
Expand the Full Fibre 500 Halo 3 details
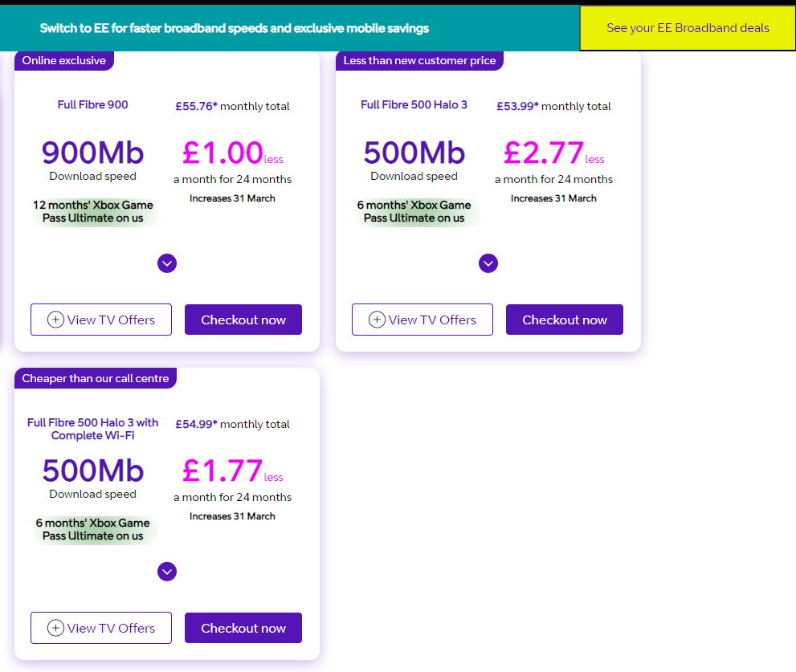[x=488, y=263]
